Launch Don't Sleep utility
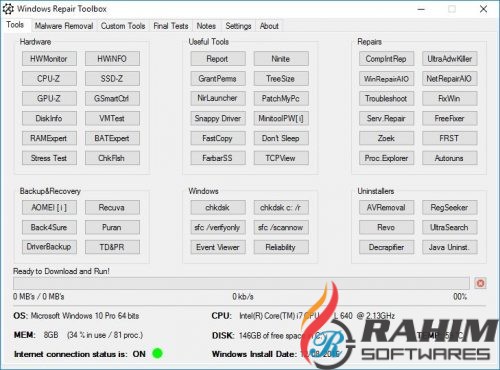The height and width of the screenshot is (370, 500). (x=281, y=138)
